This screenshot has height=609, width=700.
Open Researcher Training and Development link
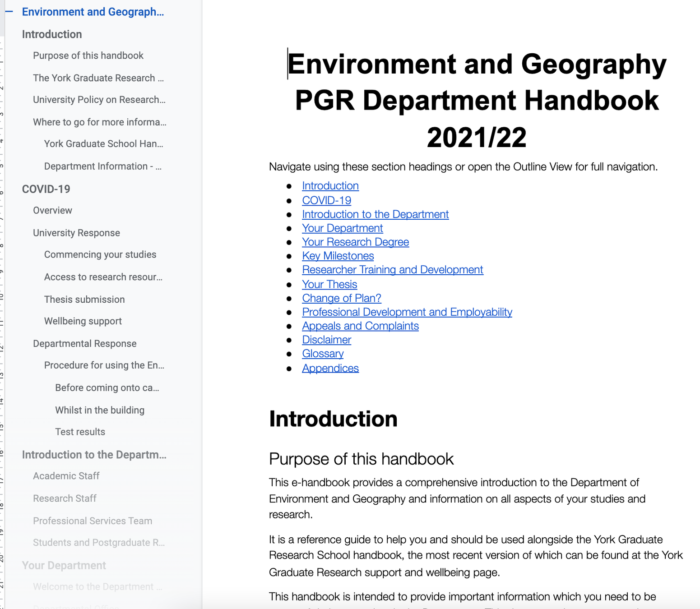(x=393, y=270)
